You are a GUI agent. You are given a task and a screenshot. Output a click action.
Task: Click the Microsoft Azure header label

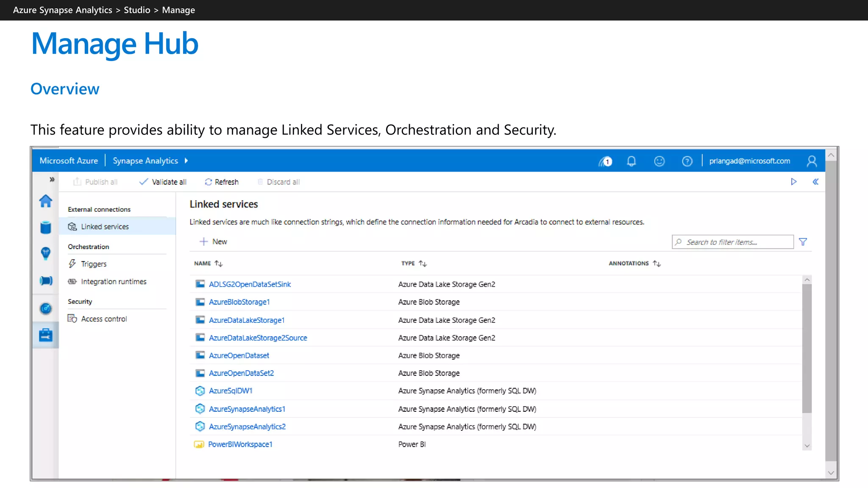click(x=69, y=161)
